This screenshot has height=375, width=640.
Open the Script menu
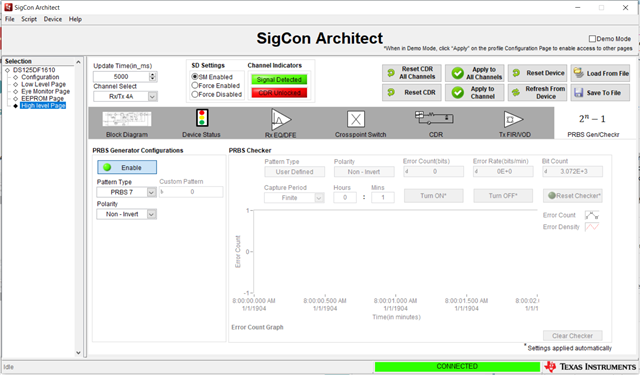tap(29, 19)
